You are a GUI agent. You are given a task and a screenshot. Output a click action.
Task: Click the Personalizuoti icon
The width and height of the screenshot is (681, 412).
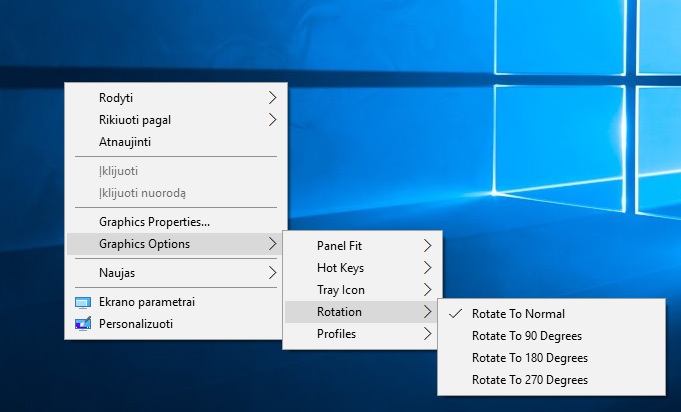point(82,323)
